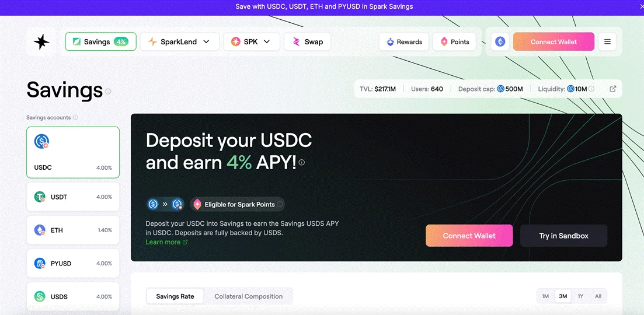Screen dimensions: 644x315
Task: Click the Spark star logo icon
Action: point(41,42)
